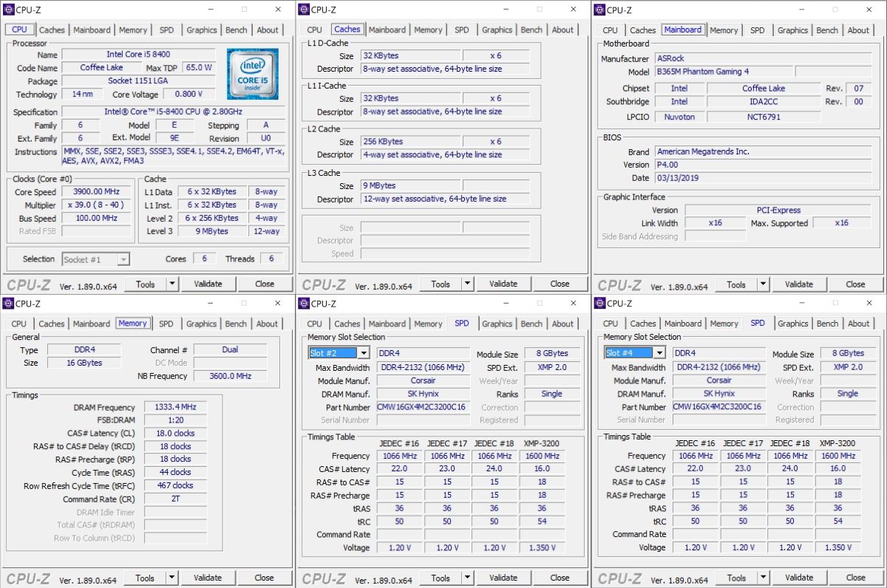The width and height of the screenshot is (887, 588).
Task: Click CPU-Z title icon in Caches window
Action: 304,10
